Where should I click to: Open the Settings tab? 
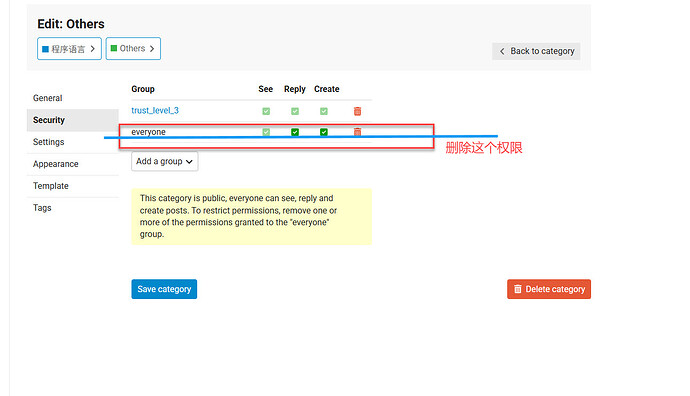coord(73,142)
